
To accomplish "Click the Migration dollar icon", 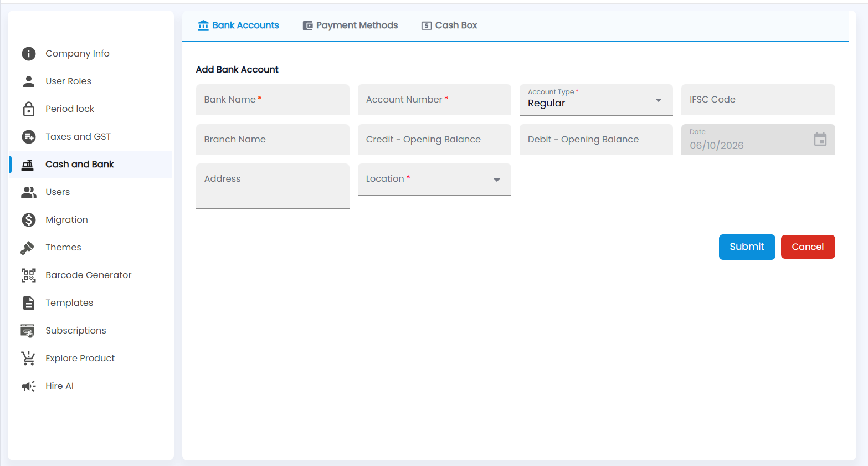I will point(29,220).
